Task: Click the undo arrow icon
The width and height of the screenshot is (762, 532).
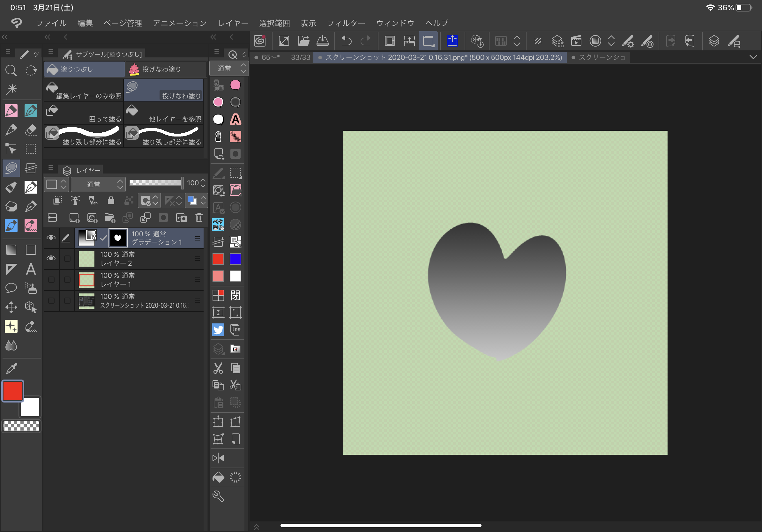Action: coord(346,41)
